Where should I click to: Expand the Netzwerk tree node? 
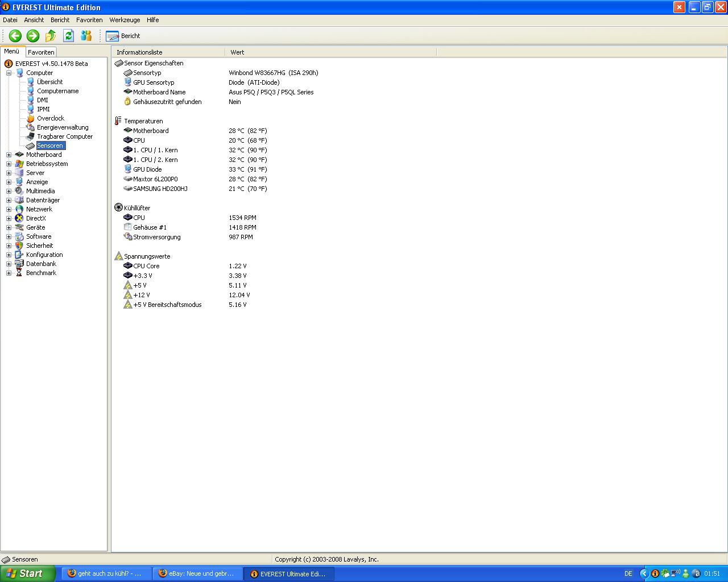9,209
